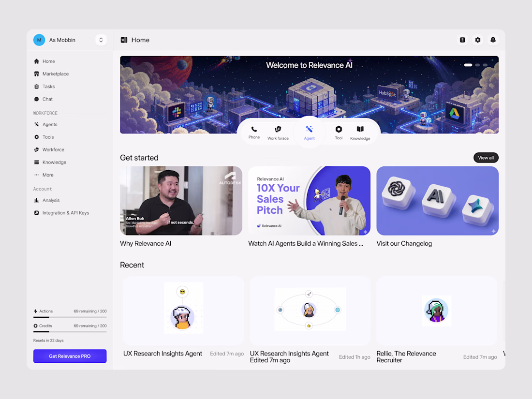Screen dimensions: 532x399
Task: Select the Knowledge book icon in banner toolbar
Action: 360,129
